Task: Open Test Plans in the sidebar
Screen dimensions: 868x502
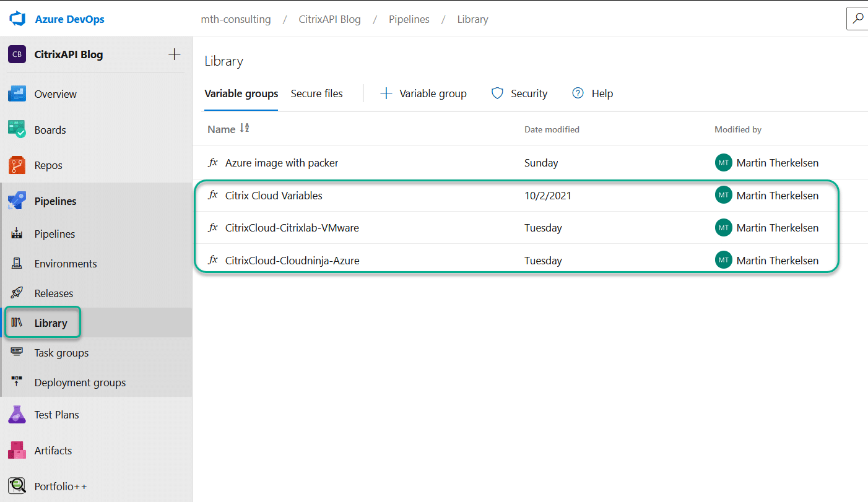Action: pyautogui.click(x=57, y=415)
